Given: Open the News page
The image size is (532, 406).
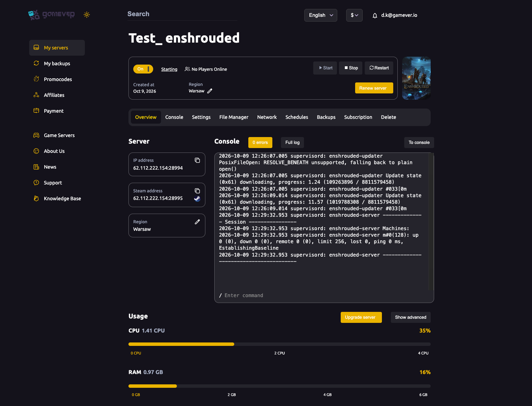Looking at the screenshot, I should click(57, 167).
